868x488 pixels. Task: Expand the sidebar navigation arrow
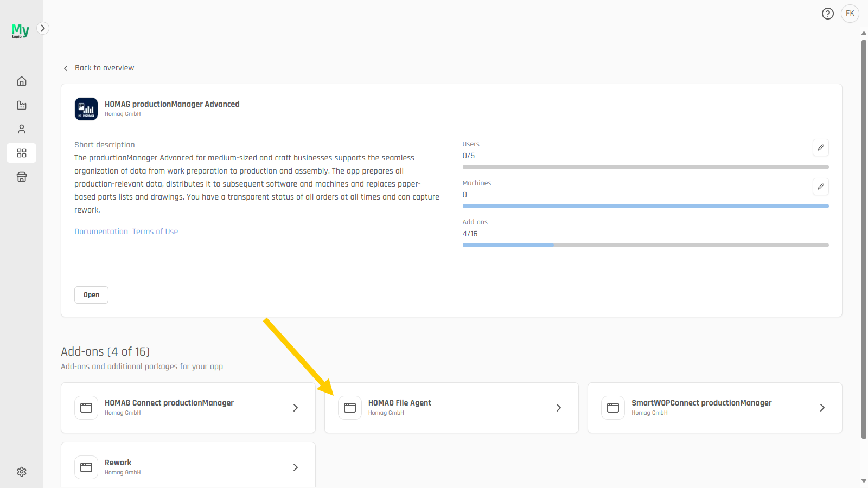click(x=43, y=28)
